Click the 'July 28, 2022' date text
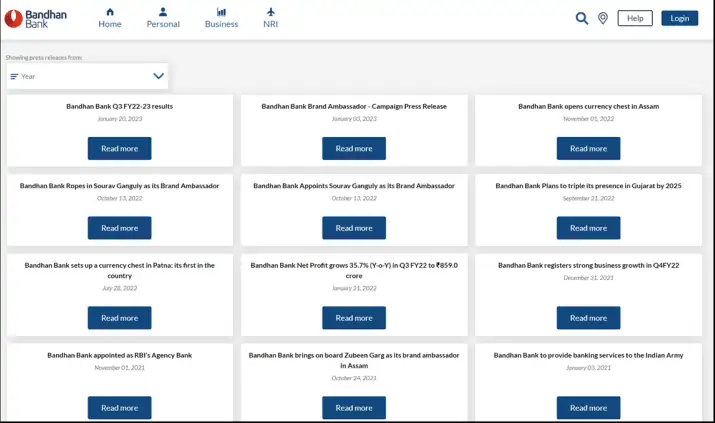 (119, 288)
